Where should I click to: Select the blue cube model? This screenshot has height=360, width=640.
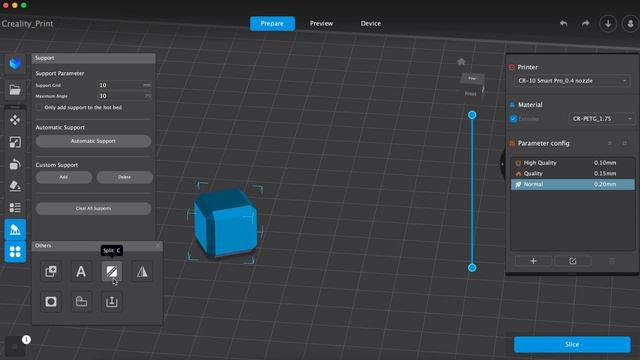point(226,222)
